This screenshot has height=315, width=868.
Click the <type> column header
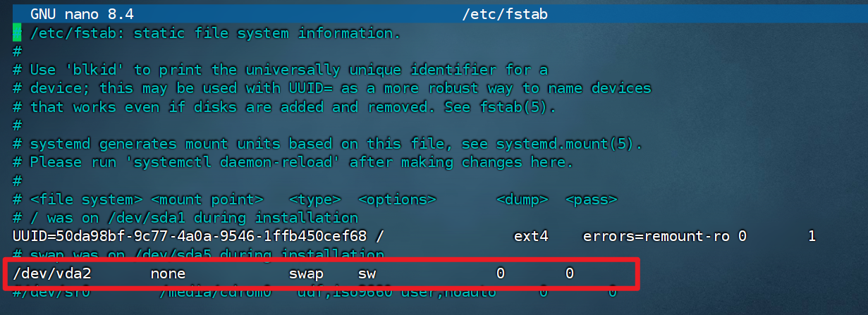tap(314, 199)
